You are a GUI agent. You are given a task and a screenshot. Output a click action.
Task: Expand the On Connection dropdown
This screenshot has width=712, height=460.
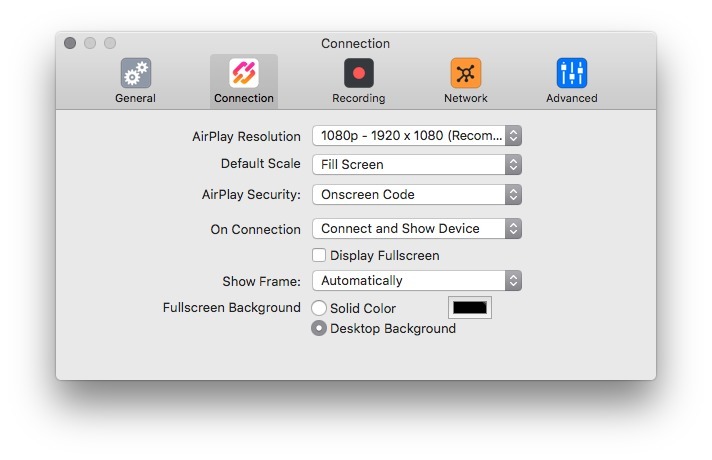click(x=417, y=228)
